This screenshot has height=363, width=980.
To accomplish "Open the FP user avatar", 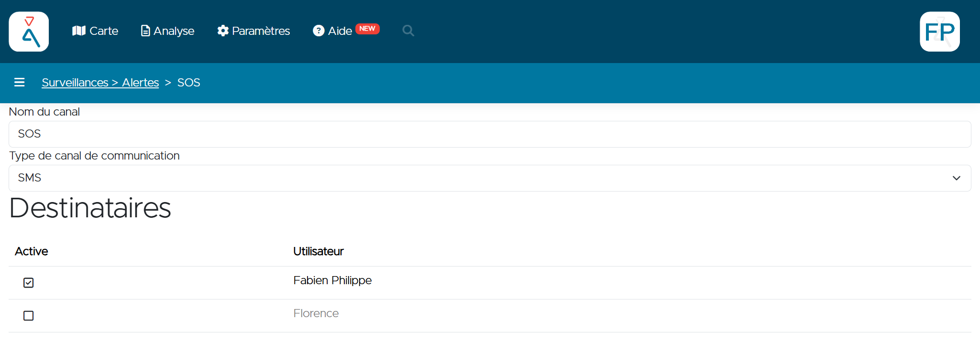I will (939, 32).
